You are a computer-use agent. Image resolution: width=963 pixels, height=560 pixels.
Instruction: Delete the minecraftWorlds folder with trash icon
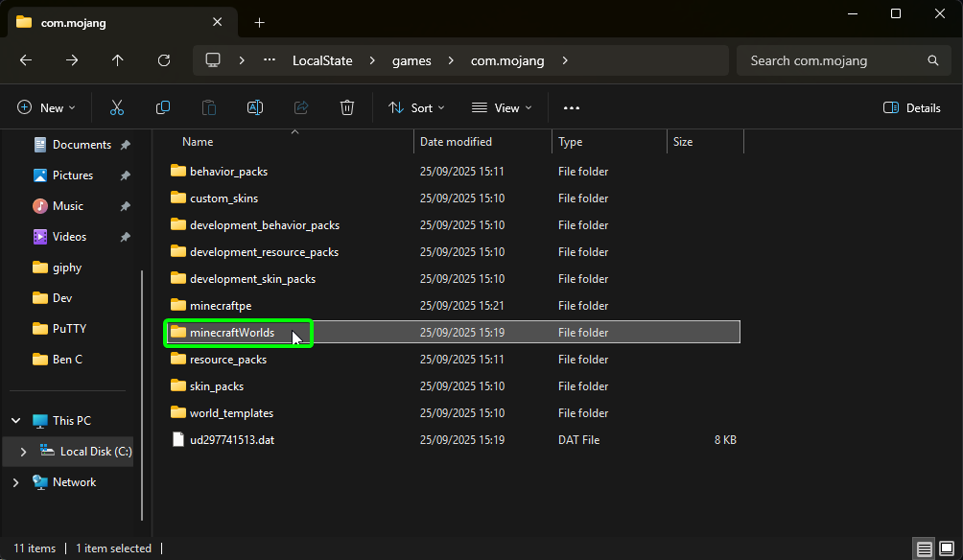347,107
